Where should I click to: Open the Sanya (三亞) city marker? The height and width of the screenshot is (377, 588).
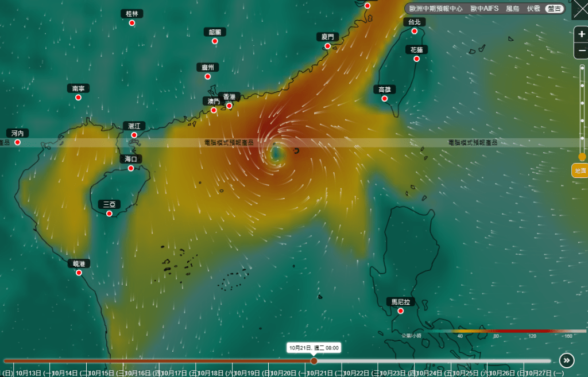click(x=109, y=213)
